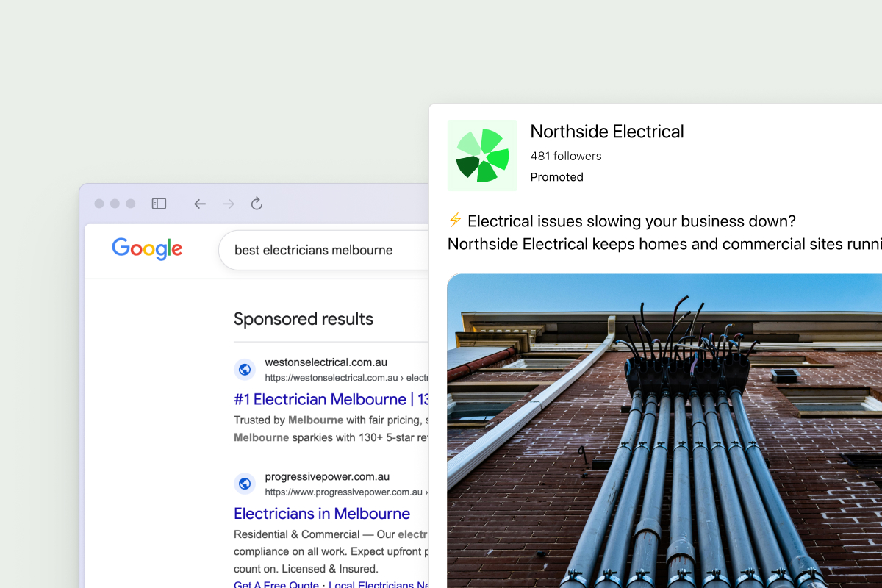Open the Google logo homepage
Viewport: 882px width, 588px height.
(x=147, y=249)
